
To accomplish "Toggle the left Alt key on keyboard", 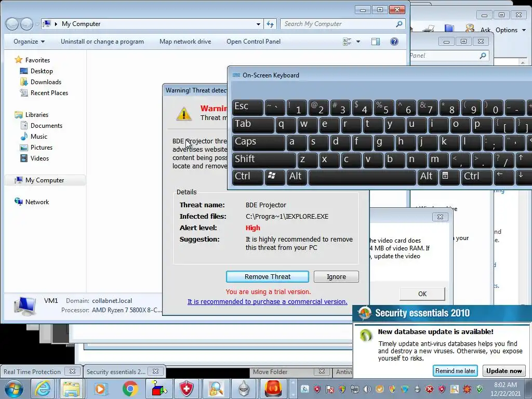I will point(297,177).
